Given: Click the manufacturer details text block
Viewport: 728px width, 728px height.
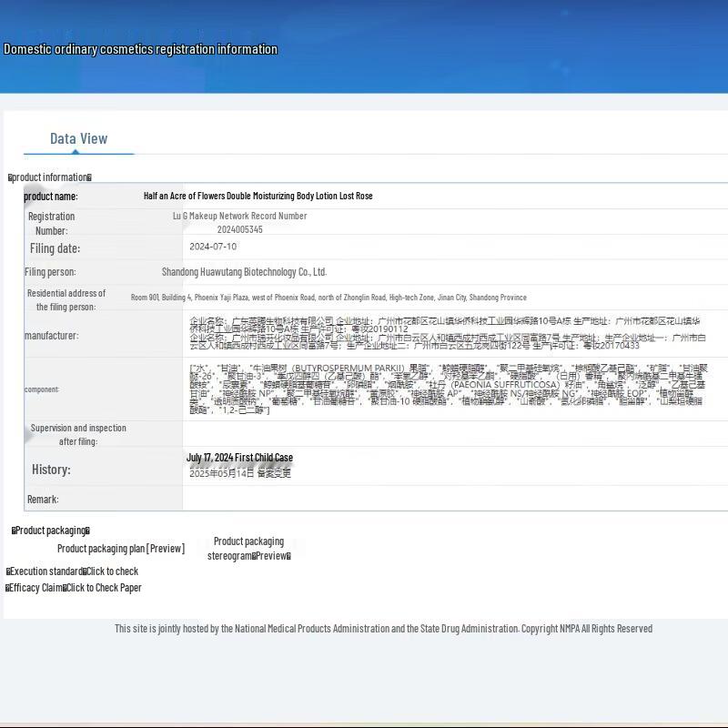Looking at the screenshot, I should click(446, 333).
